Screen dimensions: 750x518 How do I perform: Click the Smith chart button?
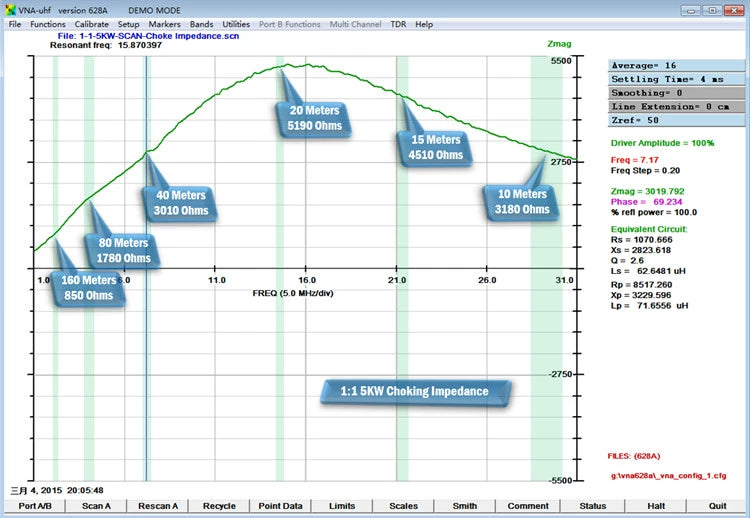(464, 506)
